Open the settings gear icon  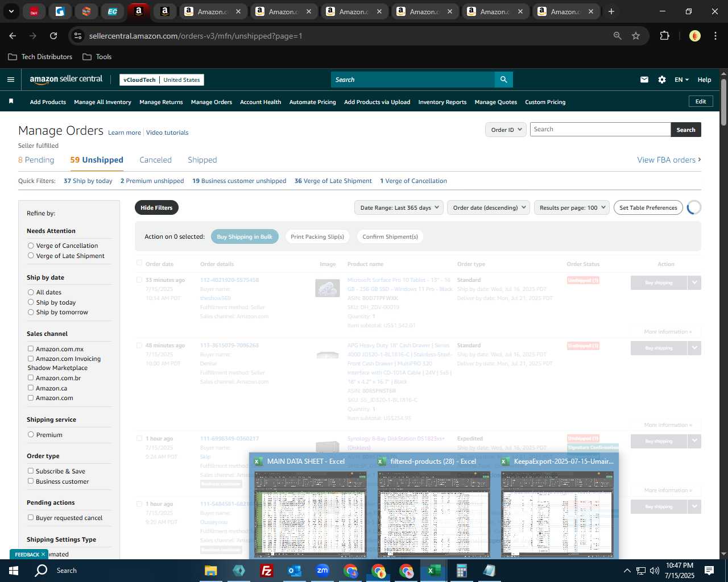point(662,80)
